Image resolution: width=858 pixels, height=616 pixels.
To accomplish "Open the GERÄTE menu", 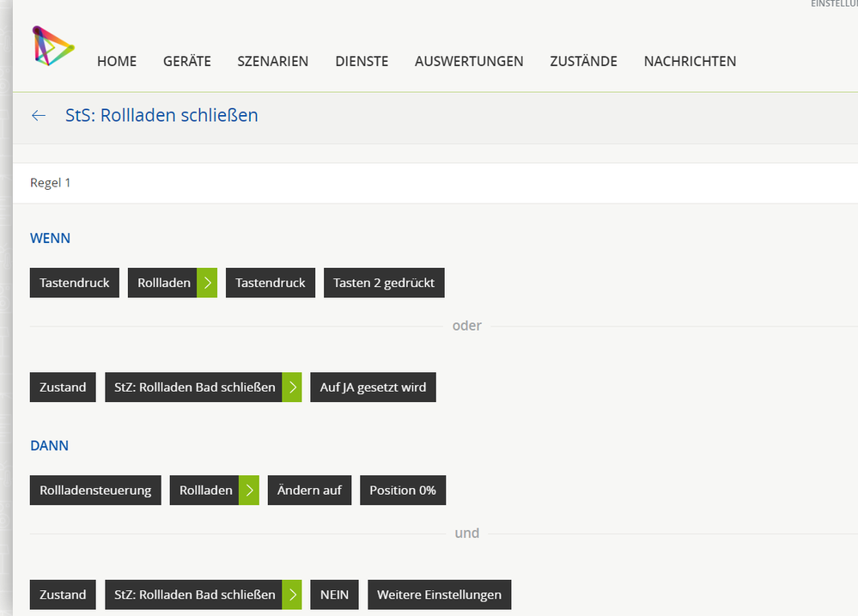I will (187, 61).
